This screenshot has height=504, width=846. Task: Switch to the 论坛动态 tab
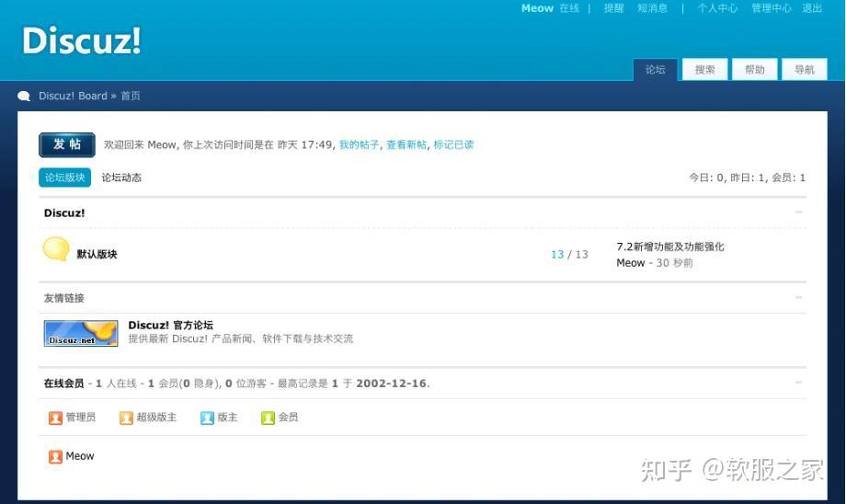(121, 178)
